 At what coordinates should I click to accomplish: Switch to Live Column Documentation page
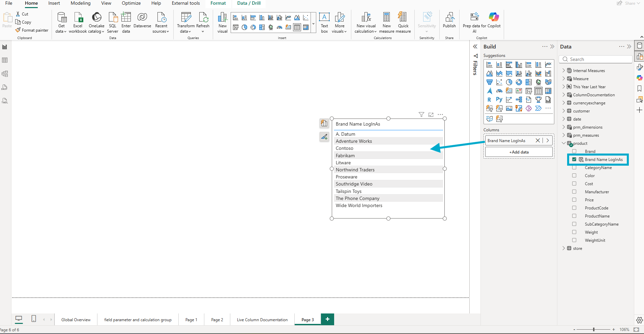(x=262, y=320)
